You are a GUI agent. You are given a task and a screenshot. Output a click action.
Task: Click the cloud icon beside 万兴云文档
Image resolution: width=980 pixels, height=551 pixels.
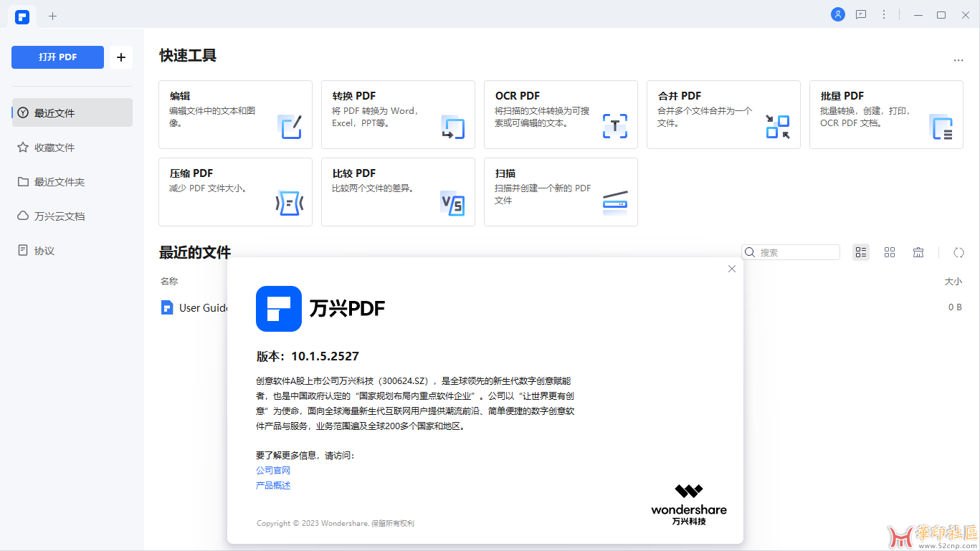pos(23,216)
